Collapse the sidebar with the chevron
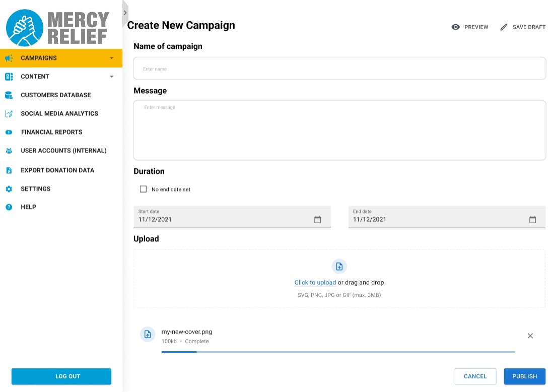This screenshot has width=553, height=392. tap(125, 13)
